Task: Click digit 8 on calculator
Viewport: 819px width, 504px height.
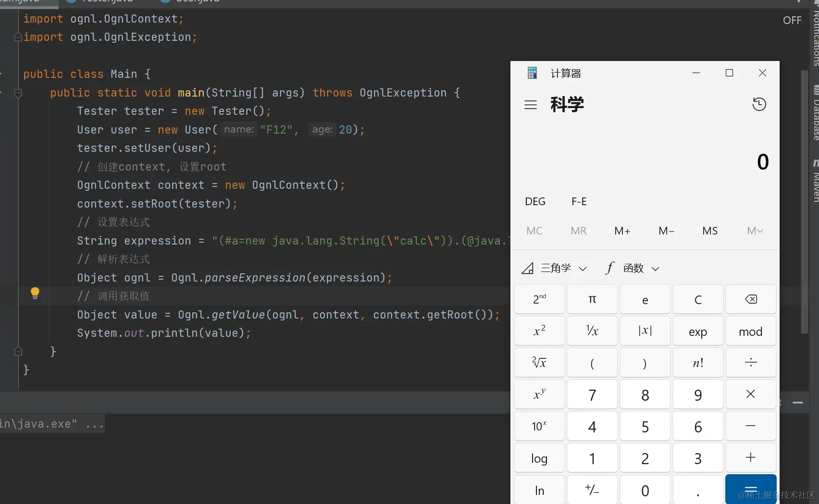Action: pos(645,394)
